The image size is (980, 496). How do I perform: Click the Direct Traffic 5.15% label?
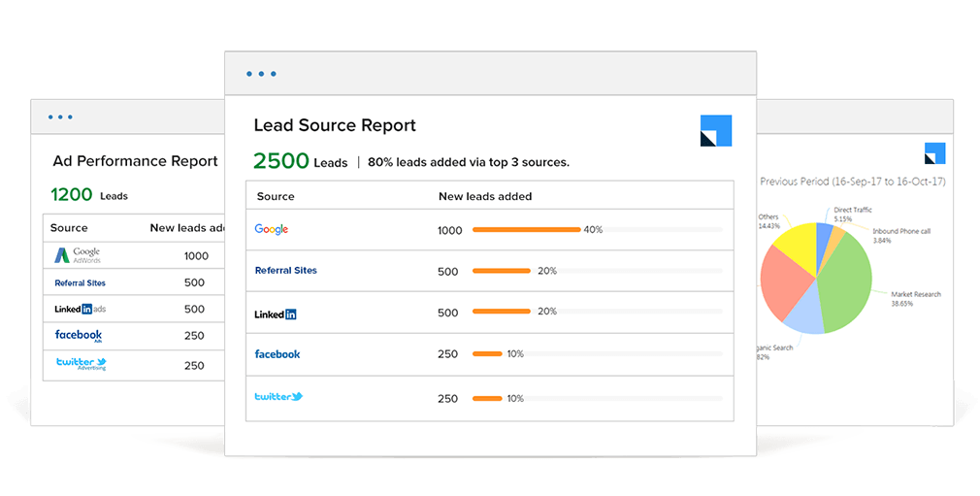point(853,215)
